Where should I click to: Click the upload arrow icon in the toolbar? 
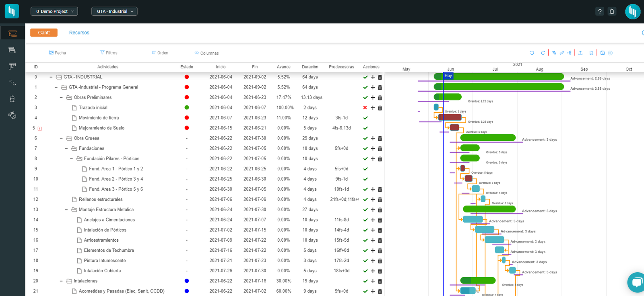580,53
